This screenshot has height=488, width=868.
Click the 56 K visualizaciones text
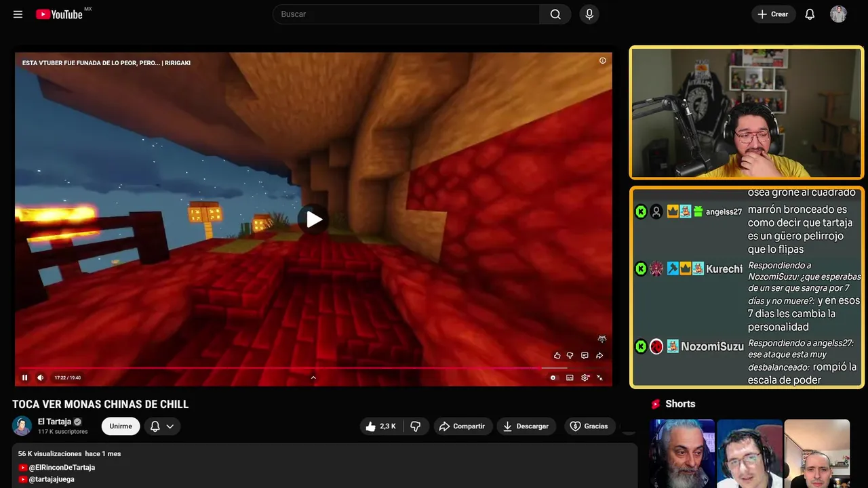(x=50, y=453)
